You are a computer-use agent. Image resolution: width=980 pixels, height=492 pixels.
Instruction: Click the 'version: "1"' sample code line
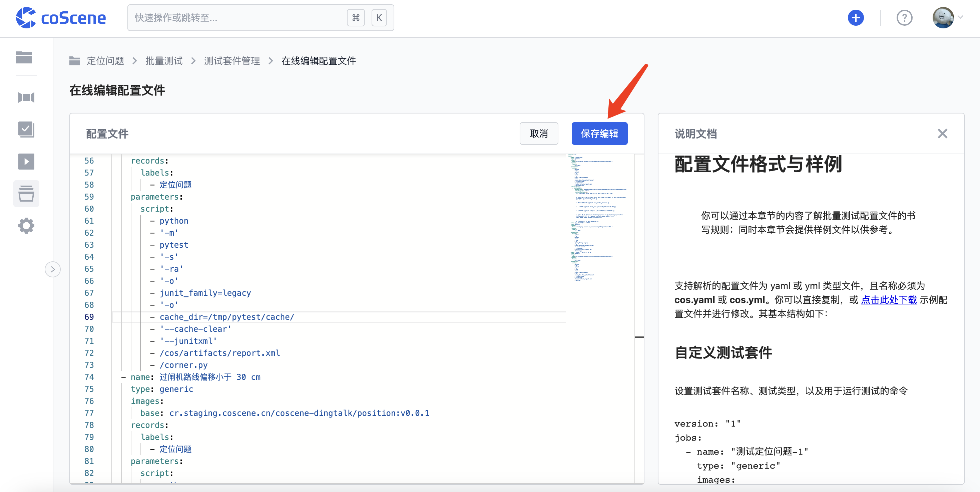[707, 424]
